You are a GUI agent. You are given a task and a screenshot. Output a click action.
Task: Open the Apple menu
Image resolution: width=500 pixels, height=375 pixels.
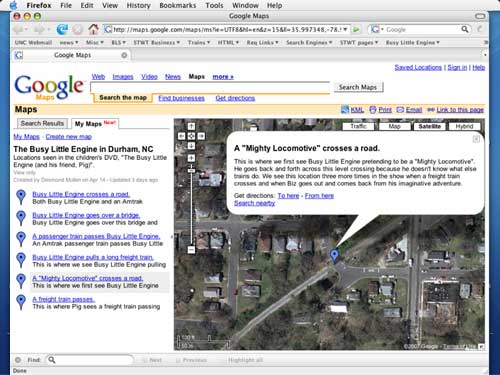coord(14,5)
